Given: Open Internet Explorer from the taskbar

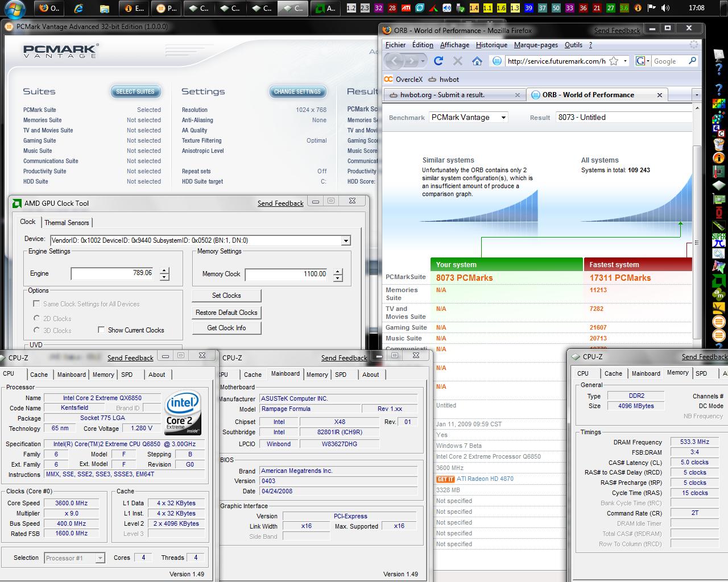Looking at the screenshot, I should pos(78,9).
